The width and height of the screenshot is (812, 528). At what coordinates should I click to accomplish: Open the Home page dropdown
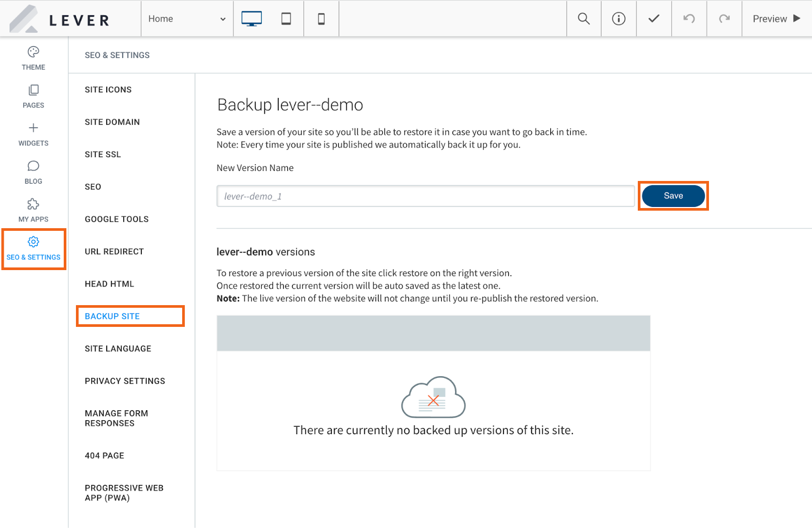(187, 19)
